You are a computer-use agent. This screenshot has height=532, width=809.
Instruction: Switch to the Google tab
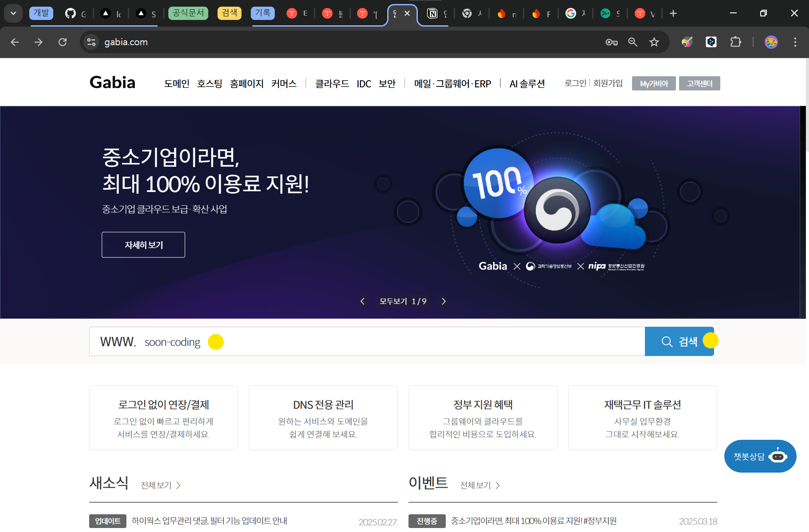(576, 13)
